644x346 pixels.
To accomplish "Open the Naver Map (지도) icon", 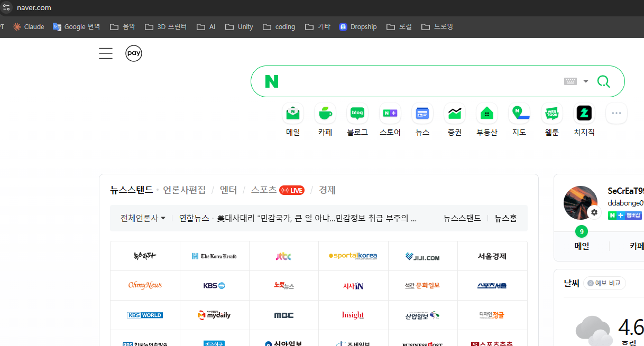I will (x=519, y=113).
